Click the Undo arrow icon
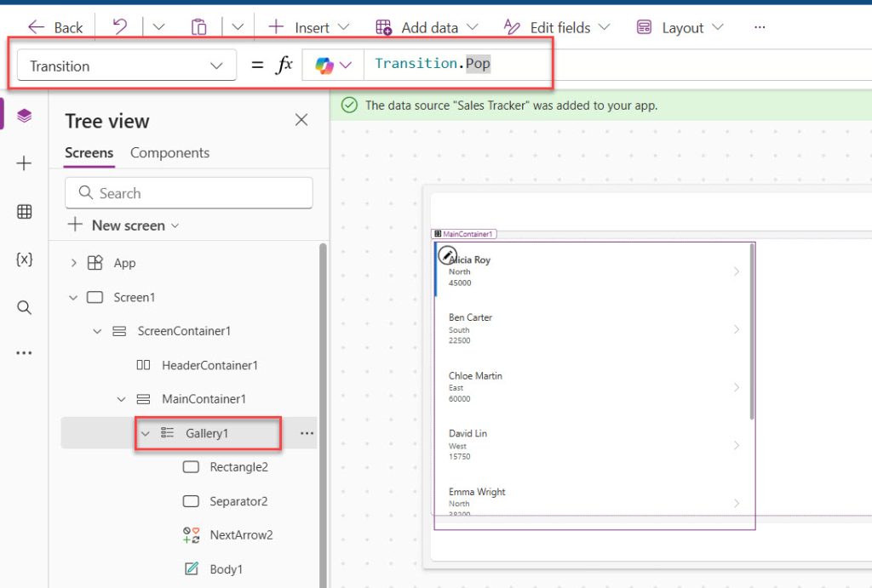The image size is (872, 588). [x=119, y=26]
